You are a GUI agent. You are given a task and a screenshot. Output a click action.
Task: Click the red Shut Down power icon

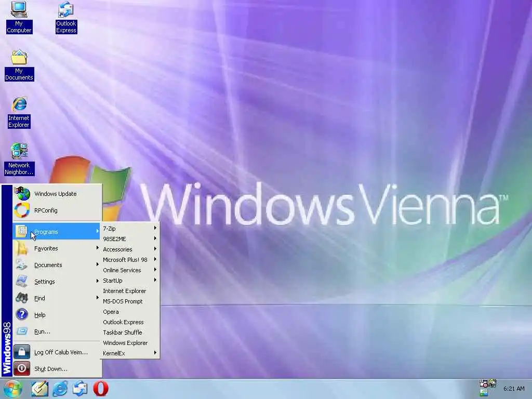pyautogui.click(x=22, y=368)
